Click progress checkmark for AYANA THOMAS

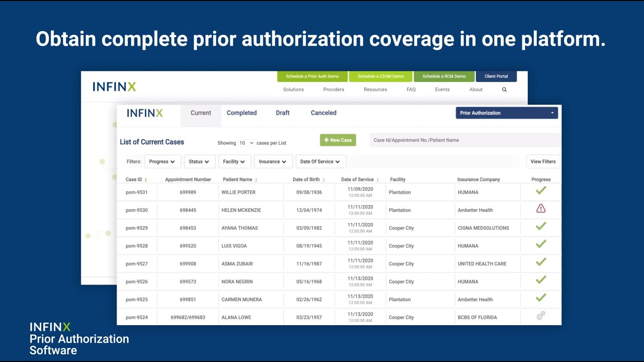tap(541, 226)
